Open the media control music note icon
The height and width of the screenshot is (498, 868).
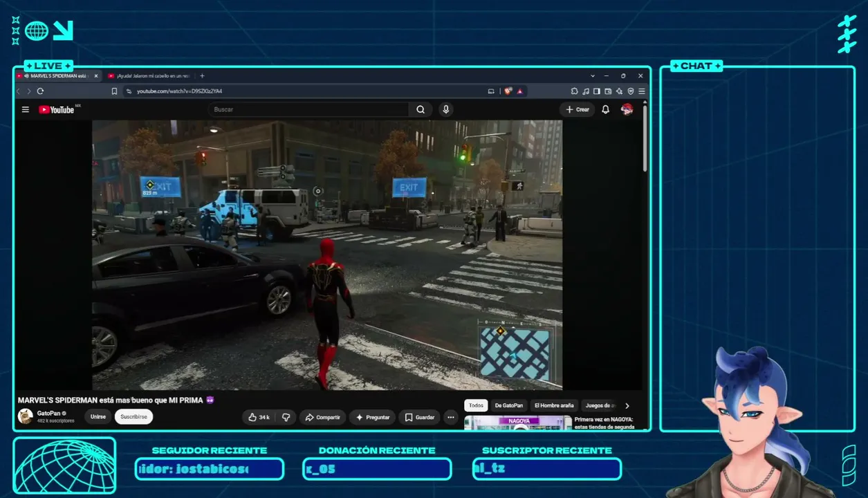[585, 91]
